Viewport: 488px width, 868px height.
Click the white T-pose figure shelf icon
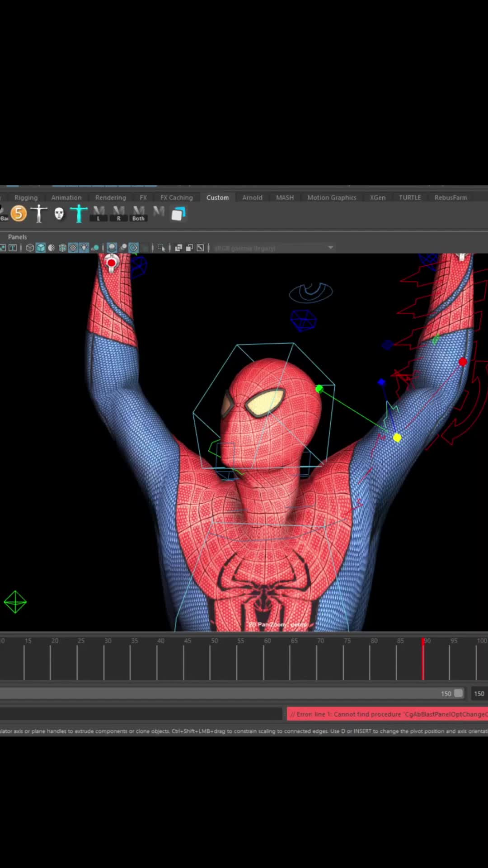point(39,213)
